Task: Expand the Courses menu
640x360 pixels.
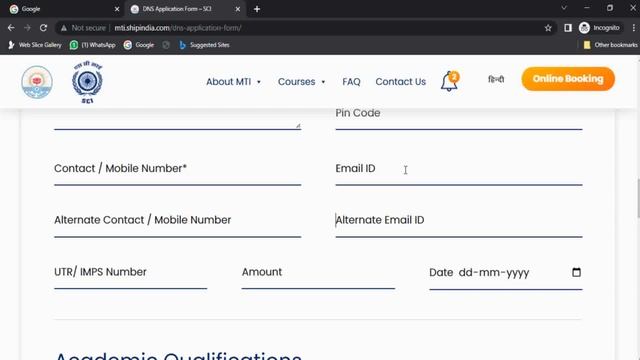Action: coord(302,82)
